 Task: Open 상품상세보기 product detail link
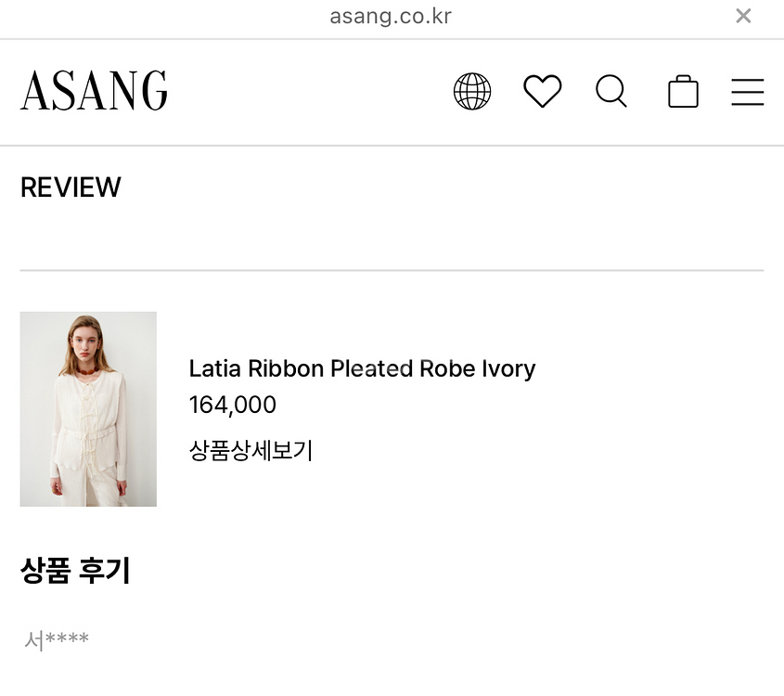tap(249, 451)
